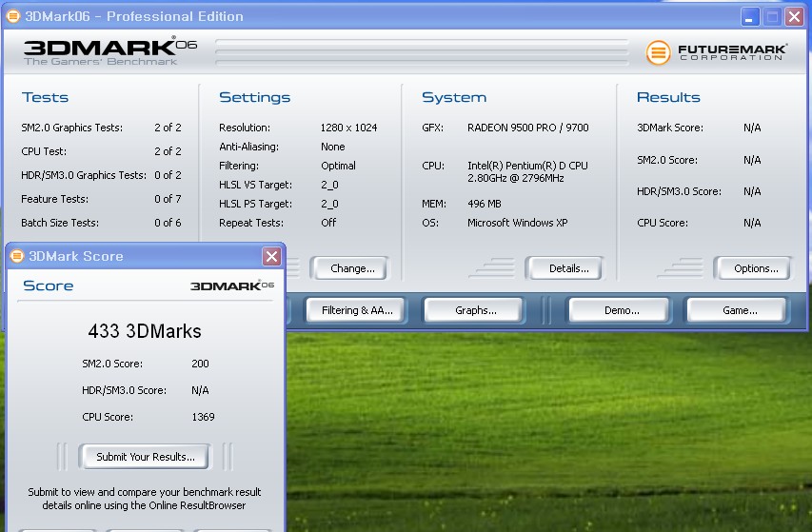Click the Intel Pentium D CPU text
Screen dimensions: 812x532
[x=527, y=172]
